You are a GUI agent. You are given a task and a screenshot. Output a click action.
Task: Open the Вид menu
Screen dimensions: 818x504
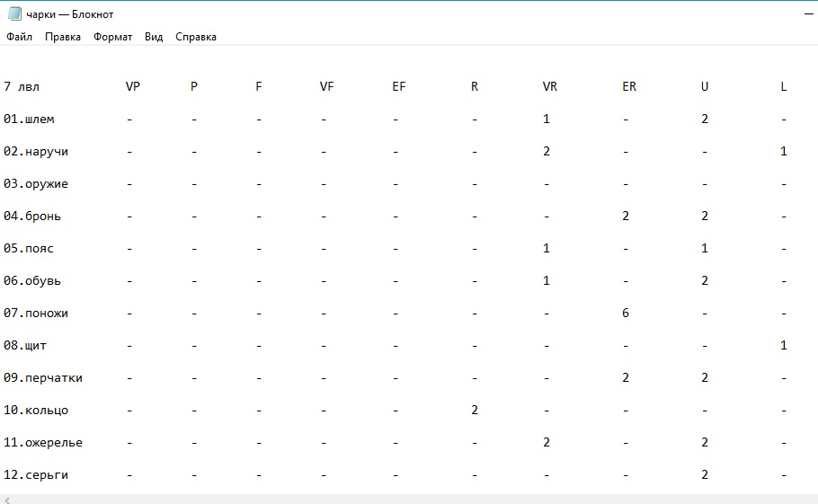[x=154, y=37]
